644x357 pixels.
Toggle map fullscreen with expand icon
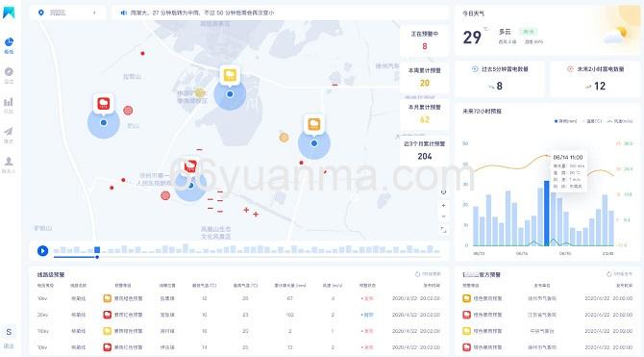(x=443, y=229)
